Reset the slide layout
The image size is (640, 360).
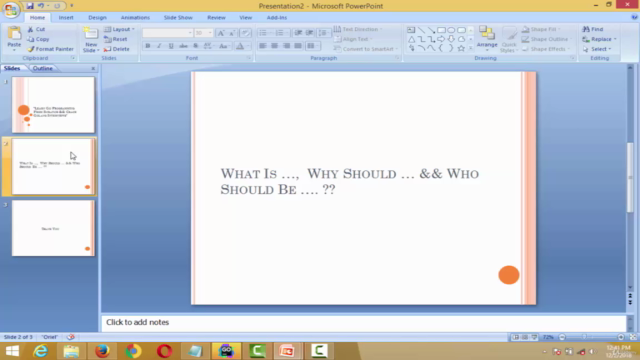[x=116, y=39]
